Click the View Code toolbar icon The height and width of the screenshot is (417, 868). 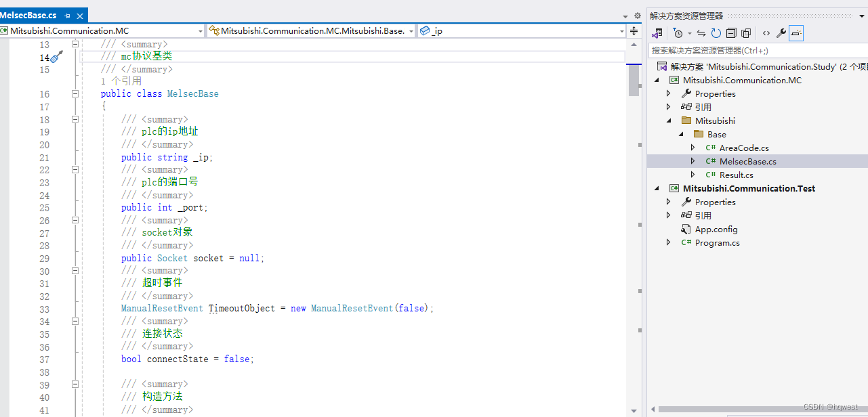[766, 33]
